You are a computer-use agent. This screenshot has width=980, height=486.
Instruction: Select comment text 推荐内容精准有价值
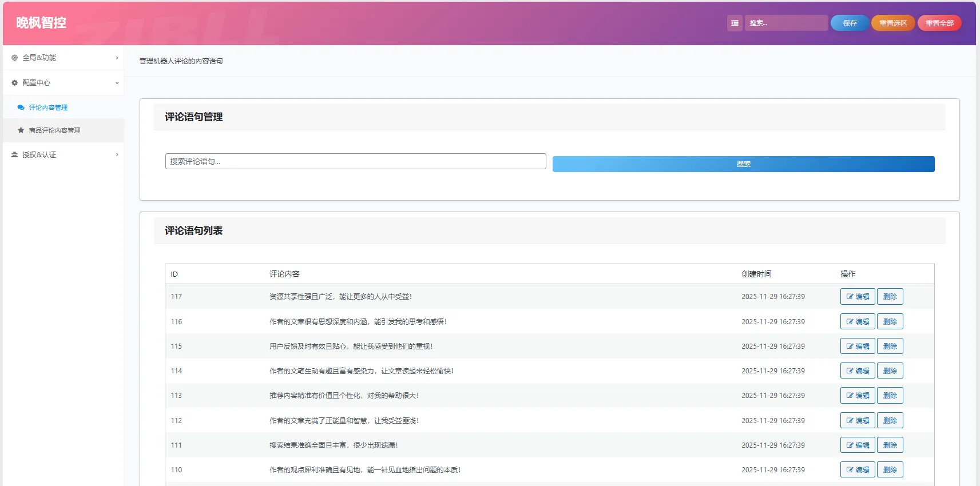click(301, 396)
